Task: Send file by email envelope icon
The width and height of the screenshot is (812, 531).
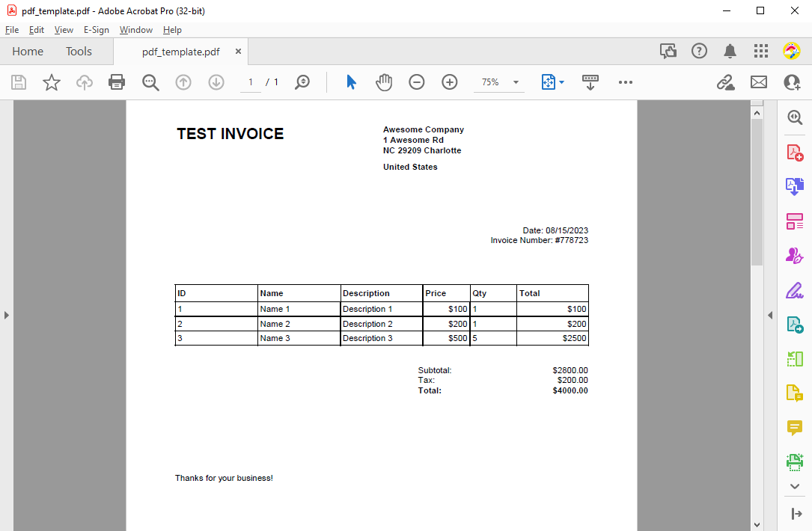Action: click(759, 82)
